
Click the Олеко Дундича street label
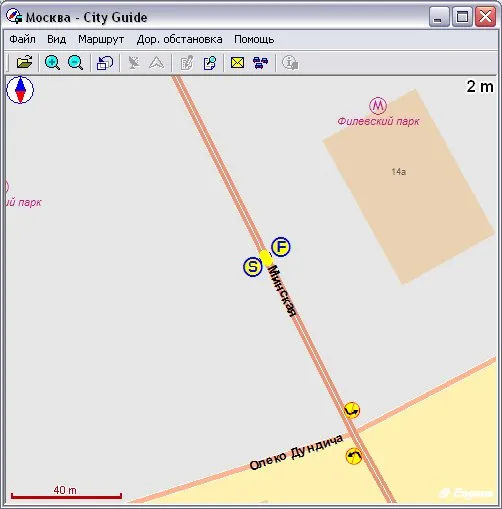(x=296, y=452)
